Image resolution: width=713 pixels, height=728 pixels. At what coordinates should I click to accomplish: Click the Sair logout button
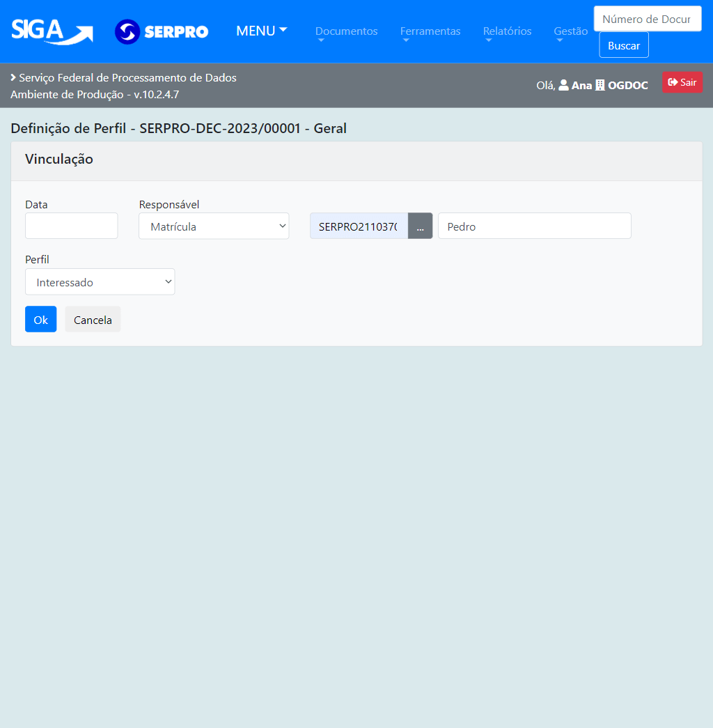[682, 82]
